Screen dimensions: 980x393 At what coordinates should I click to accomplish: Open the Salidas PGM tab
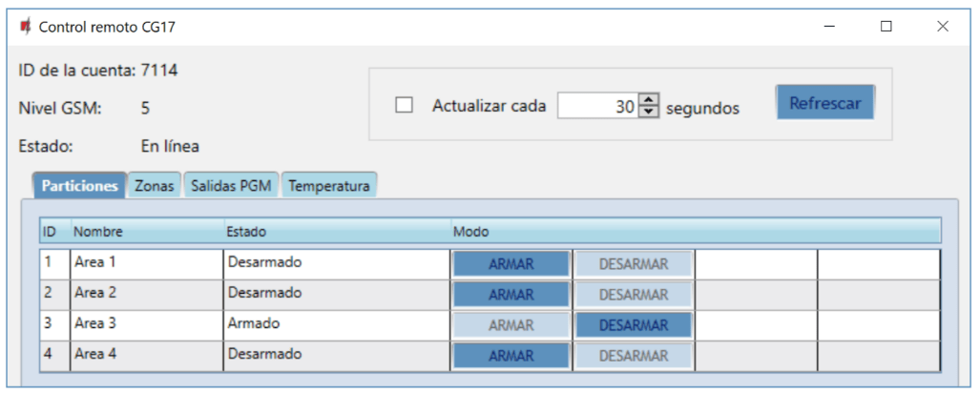click(232, 186)
